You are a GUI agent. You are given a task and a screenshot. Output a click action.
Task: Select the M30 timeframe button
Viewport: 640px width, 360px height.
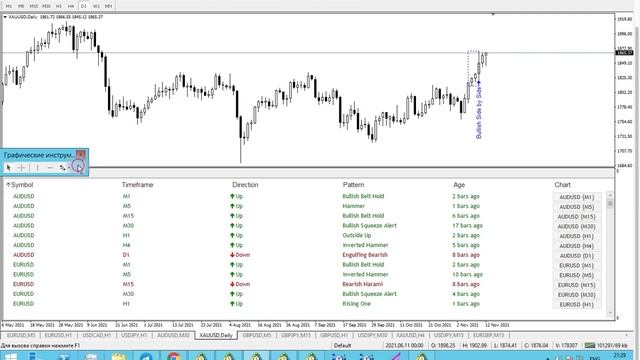[47, 6]
